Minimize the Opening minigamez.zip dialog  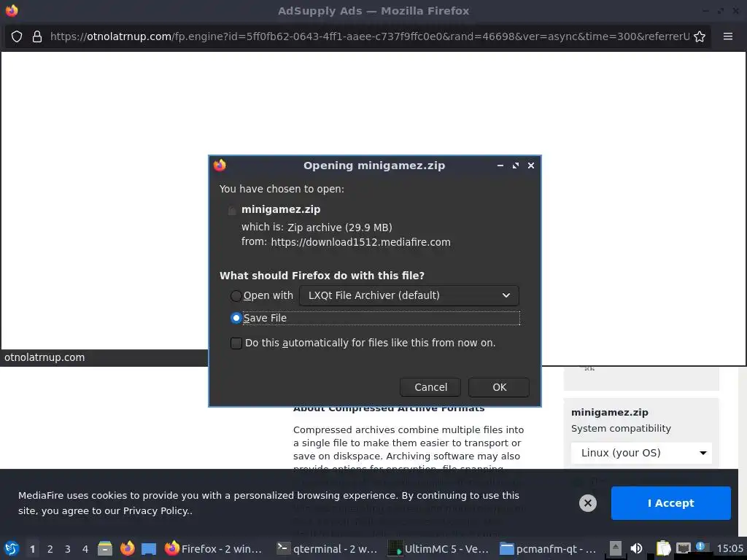click(500, 166)
